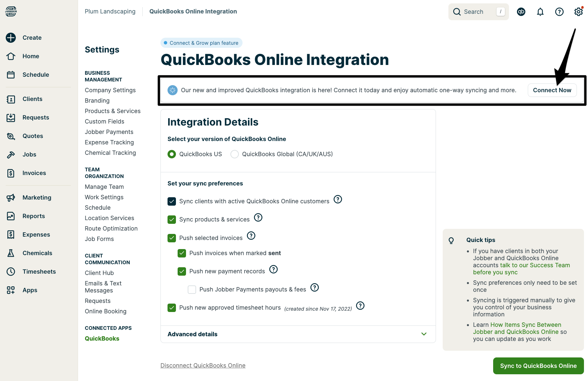Click the Connect Now button
This screenshot has width=588, height=381.
pos(552,90)
